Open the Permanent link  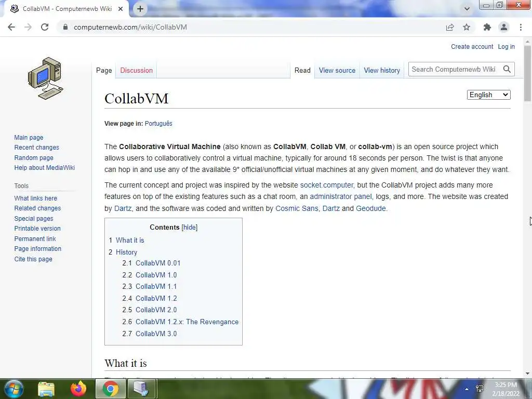35,239
